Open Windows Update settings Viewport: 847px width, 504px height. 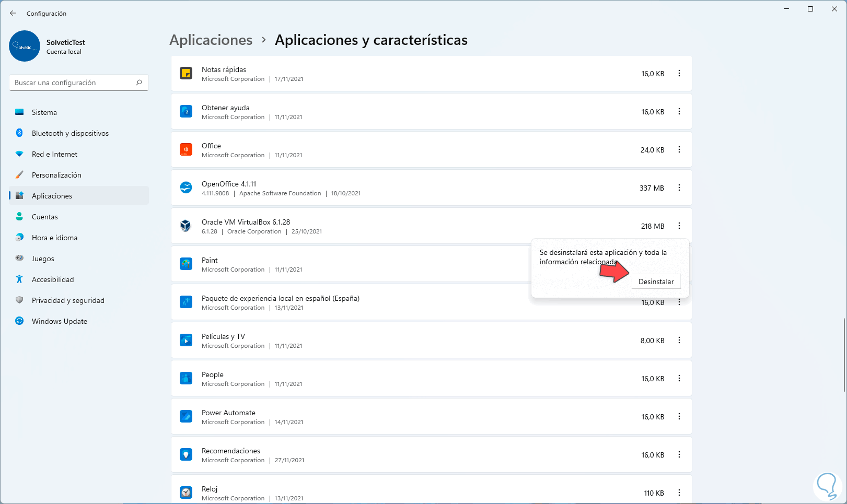pos(79,321)
